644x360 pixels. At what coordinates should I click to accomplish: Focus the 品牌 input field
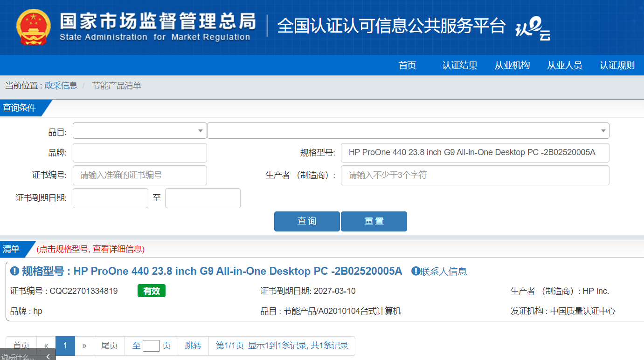point(140,153)
